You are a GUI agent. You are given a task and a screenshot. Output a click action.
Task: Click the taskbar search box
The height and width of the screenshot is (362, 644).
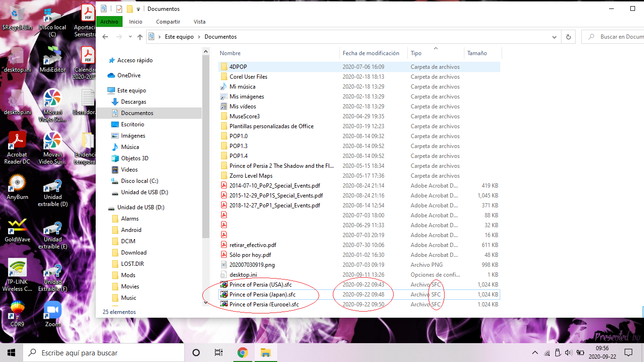[104, 353]
